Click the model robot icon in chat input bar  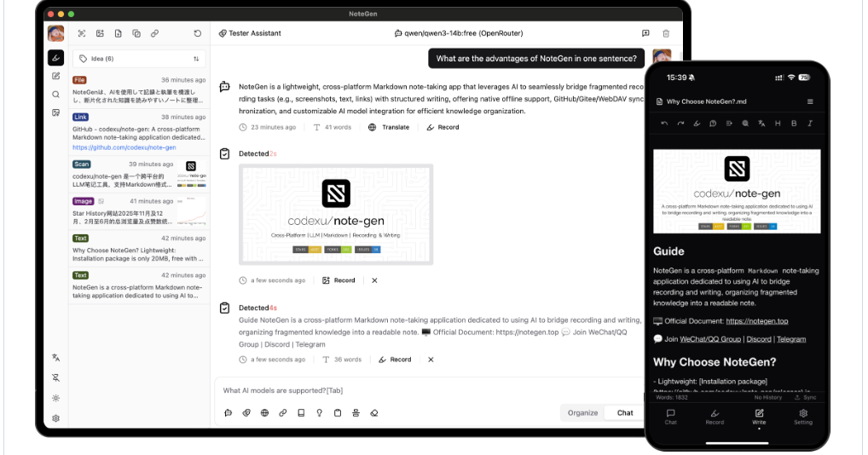[x=228, y=413]
